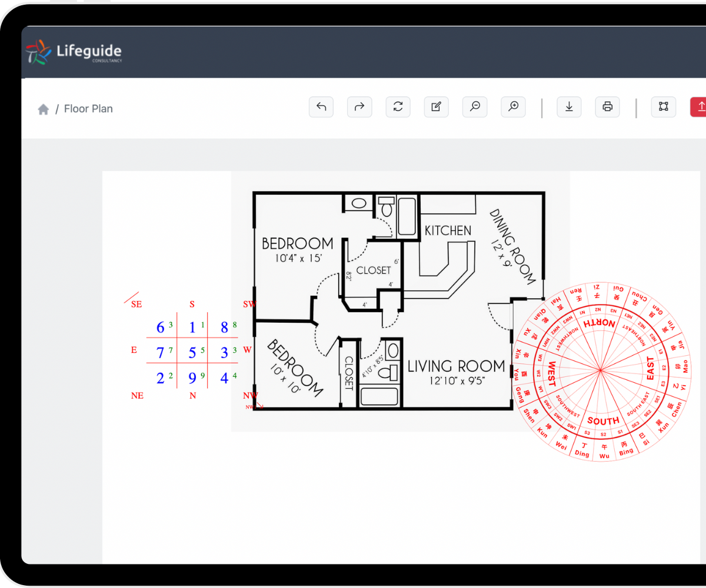This screenshot has height=588, width=706.
Task: Click the redo arrow button
Action: [x=359, y=106]
